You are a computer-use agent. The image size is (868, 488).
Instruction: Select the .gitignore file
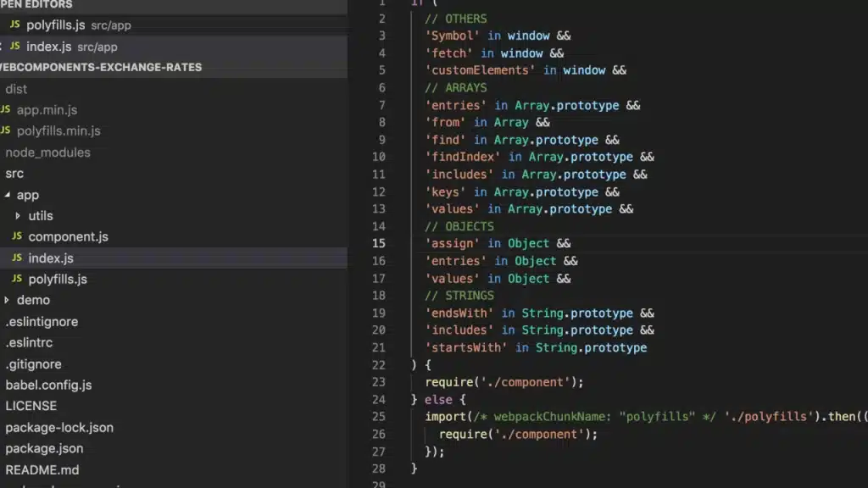[x=33, y=363]
